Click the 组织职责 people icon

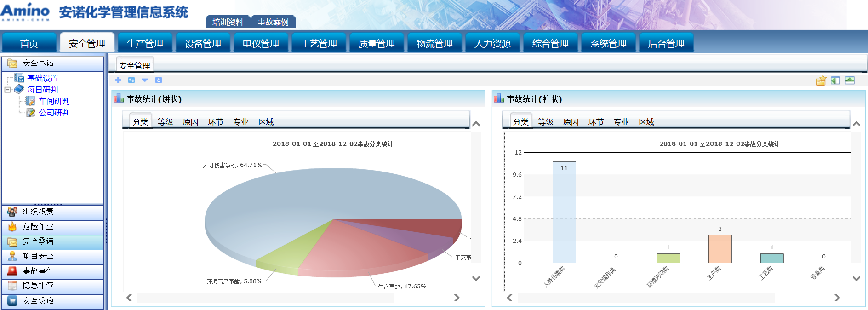(x=12, y=212)
